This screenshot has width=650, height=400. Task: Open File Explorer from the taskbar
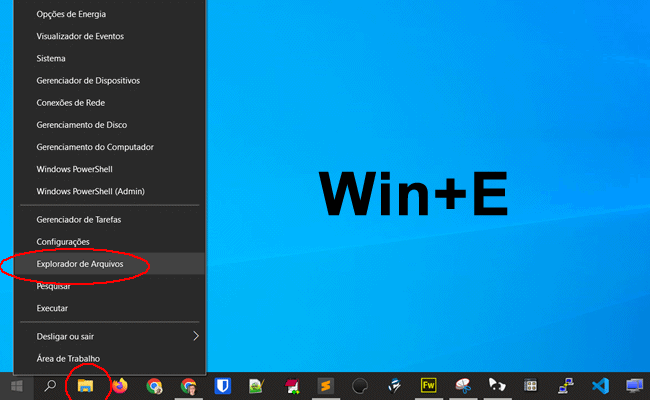click(x=86, y=385)
